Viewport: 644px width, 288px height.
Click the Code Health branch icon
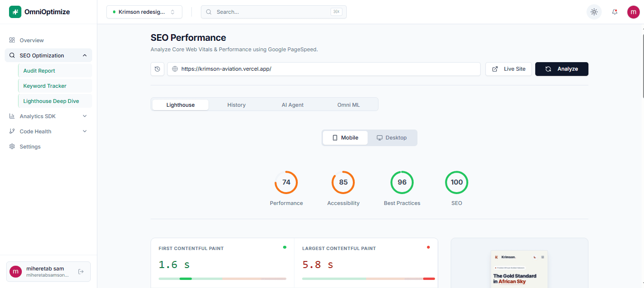click(x=12, y=131)
